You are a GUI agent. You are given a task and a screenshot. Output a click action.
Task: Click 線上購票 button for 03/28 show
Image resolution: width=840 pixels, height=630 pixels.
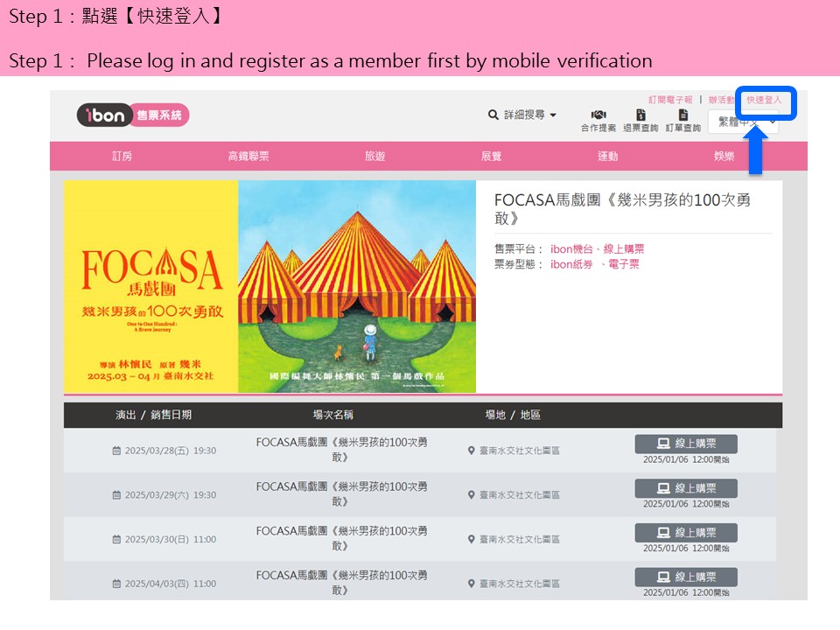[x=686, y=444]
